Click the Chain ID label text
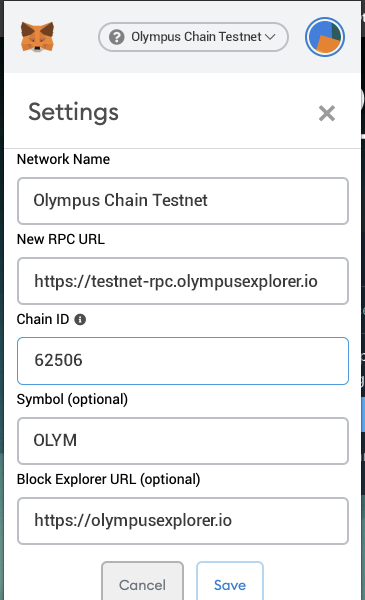Image resolution: width=365 pixels, height=600 pixels. 43,319
